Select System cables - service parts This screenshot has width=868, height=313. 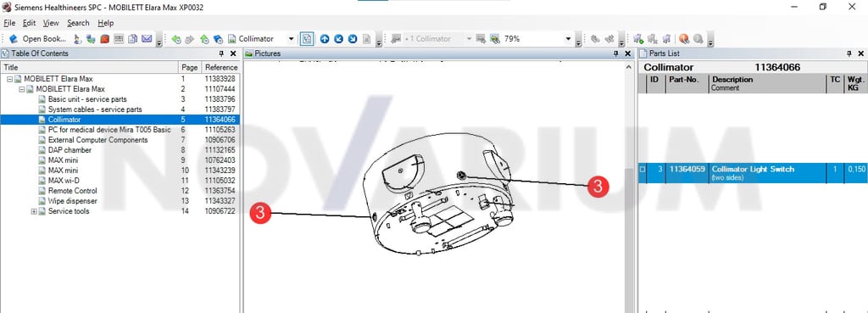point(95,109)
